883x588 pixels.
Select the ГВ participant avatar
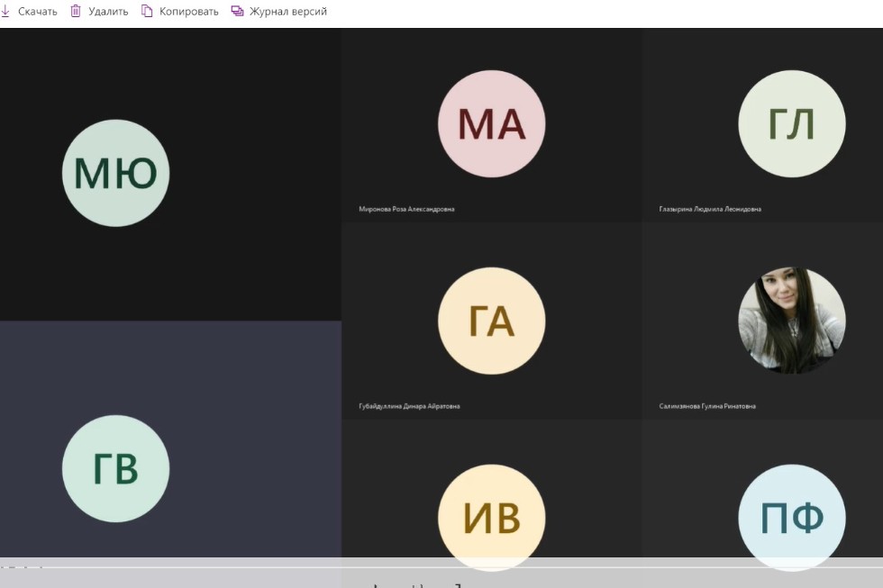(x=115, y=468)
